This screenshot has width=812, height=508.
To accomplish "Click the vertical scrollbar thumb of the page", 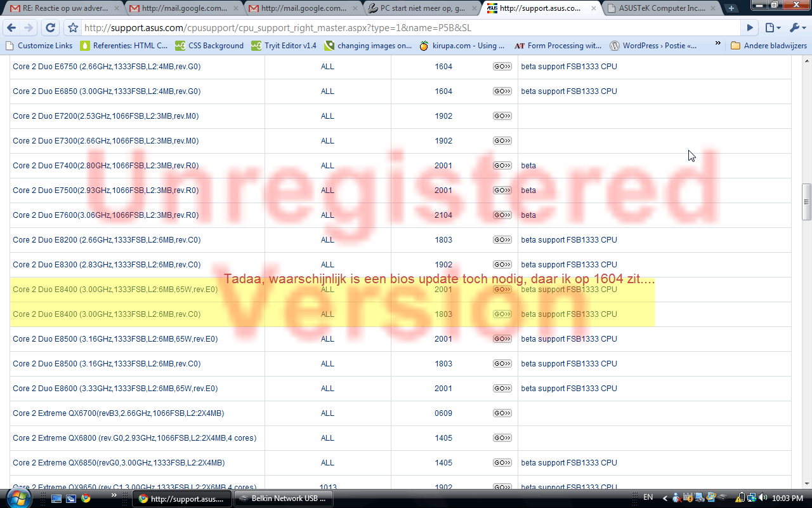I will [x=806, y=202].
